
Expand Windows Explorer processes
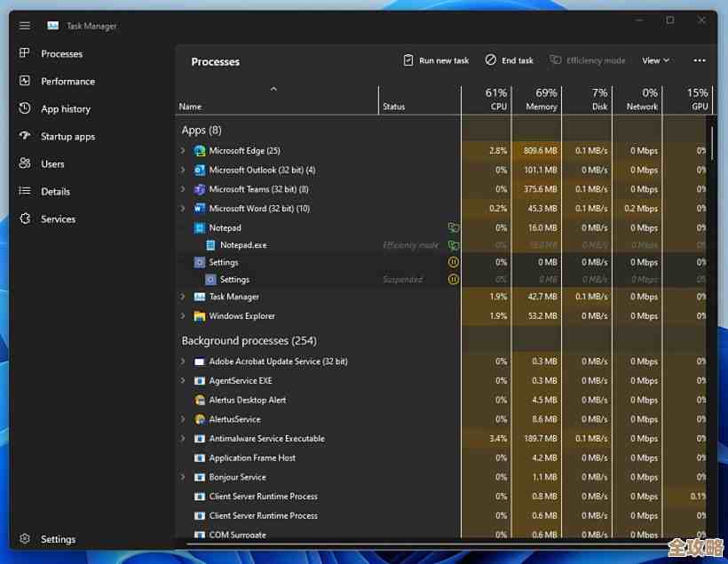(183, 315)
